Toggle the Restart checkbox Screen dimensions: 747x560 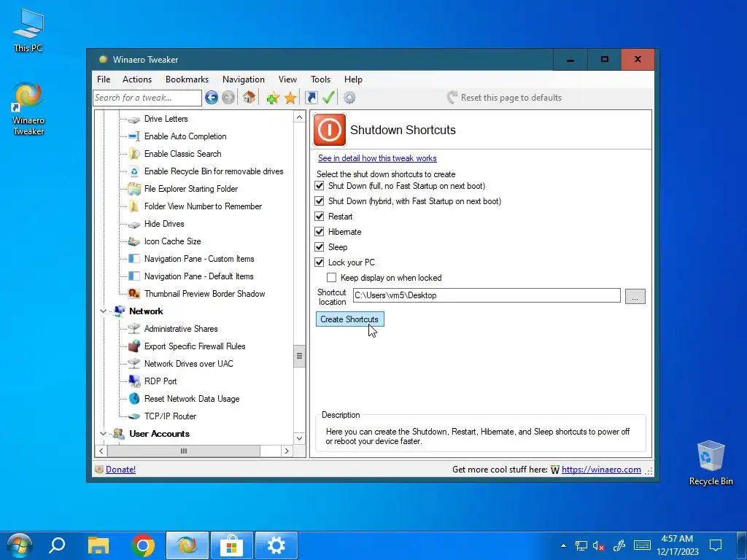320,216
